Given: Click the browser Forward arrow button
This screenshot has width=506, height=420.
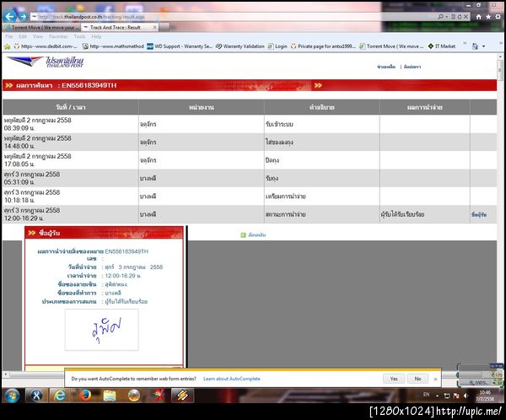Looking at the screenshot, I should click(x=23, y=16).
